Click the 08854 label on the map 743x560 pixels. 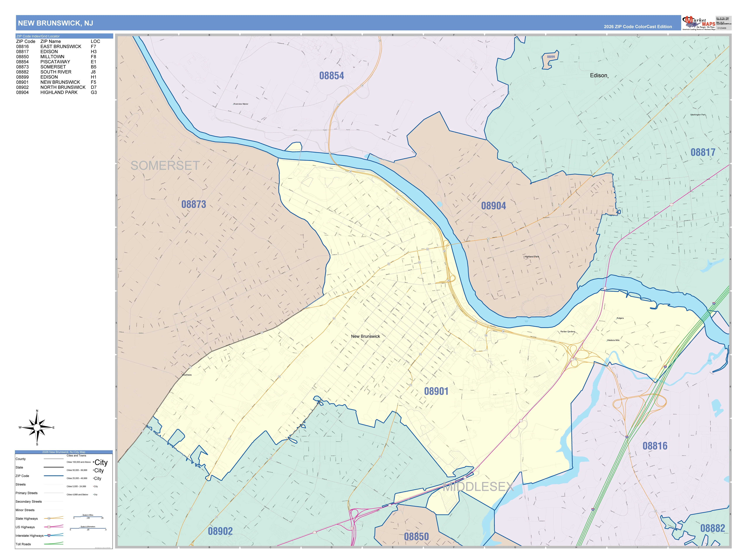(x=332, y=76)
